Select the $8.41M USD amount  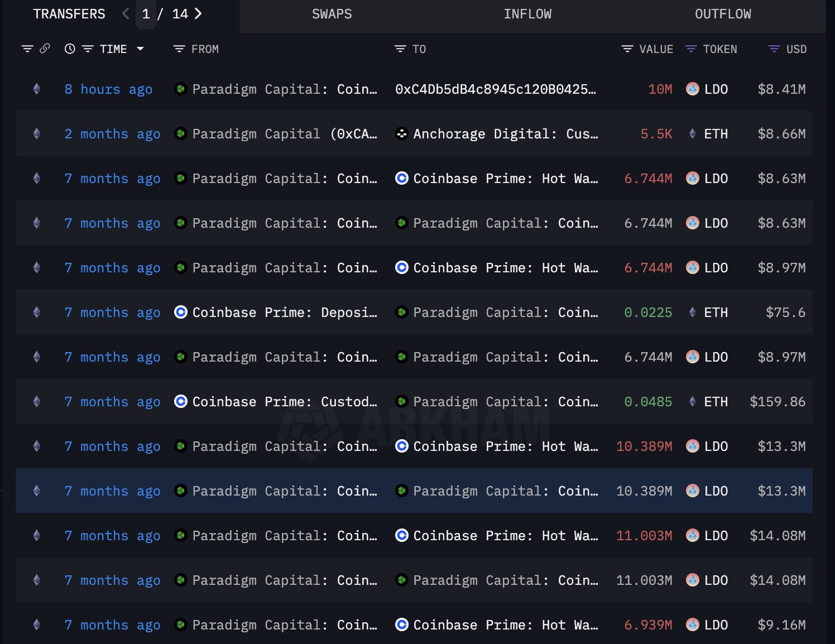click(x=781, y=89)
